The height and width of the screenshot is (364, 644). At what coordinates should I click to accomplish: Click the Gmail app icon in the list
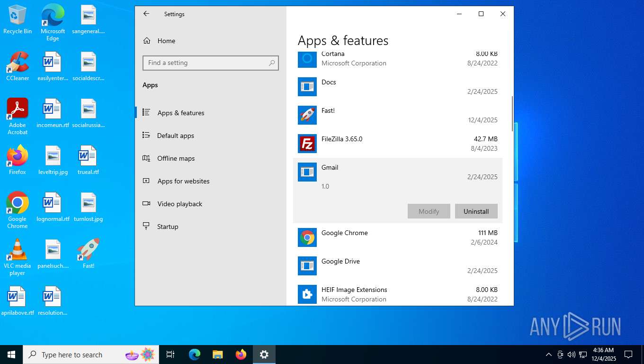click(307, 172)
